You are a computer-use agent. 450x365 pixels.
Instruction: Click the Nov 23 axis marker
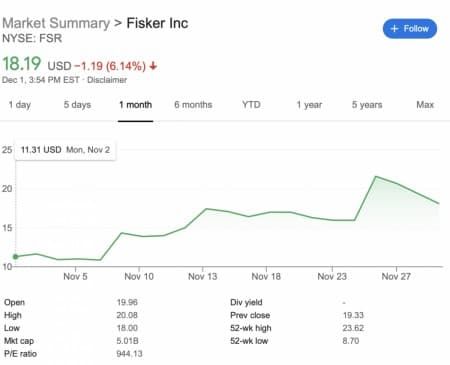tap(332, 276)
